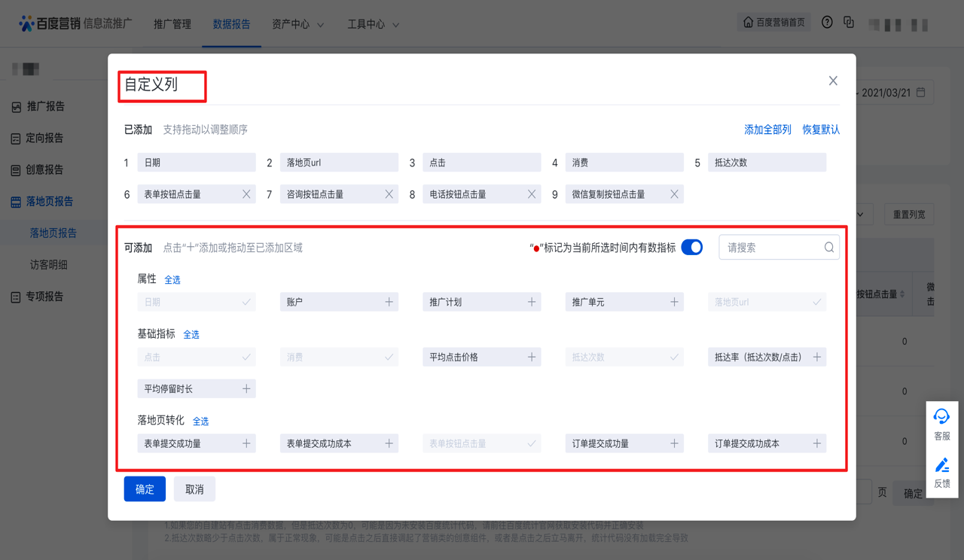Open 推广报告 in the sidebar
This screenshot has width=964, height=560.
coord(45,107)
